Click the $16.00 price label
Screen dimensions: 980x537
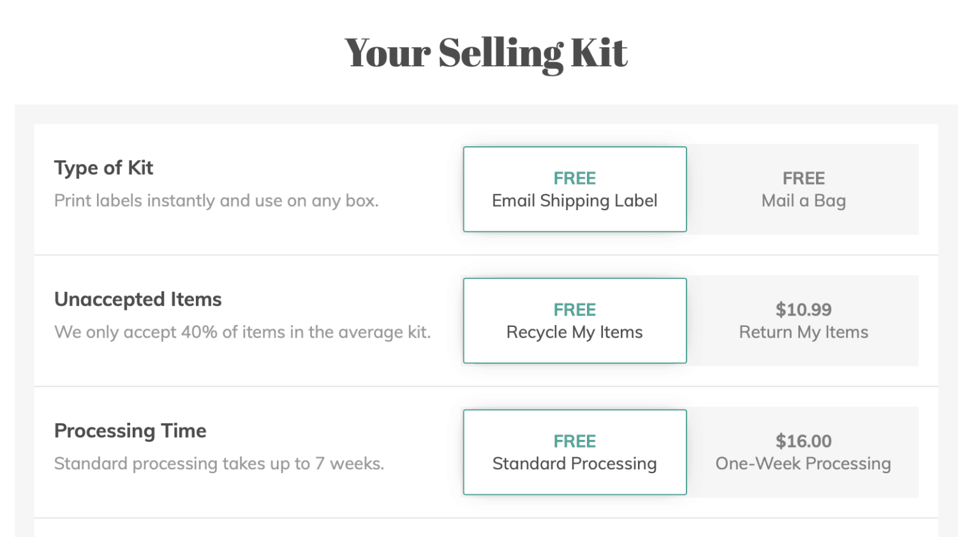click(x=803, y=441)
